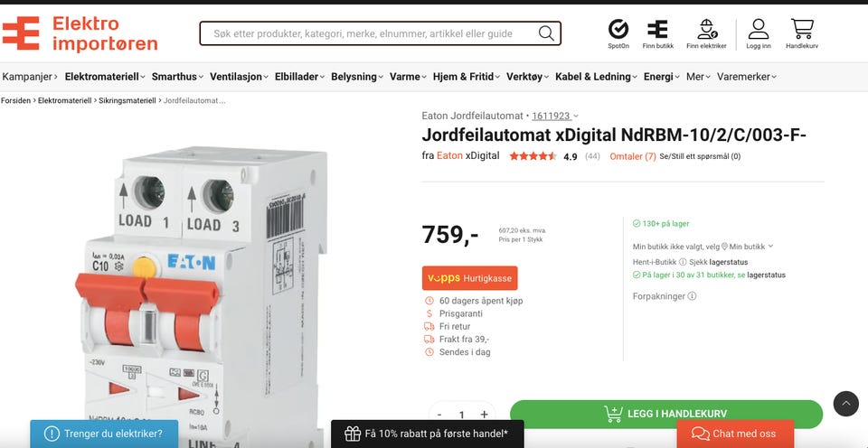The width and height of the screenshot is (868, 448).
Task: Open the Handlekurv cart icon
Action: click(x=802, y=29)
